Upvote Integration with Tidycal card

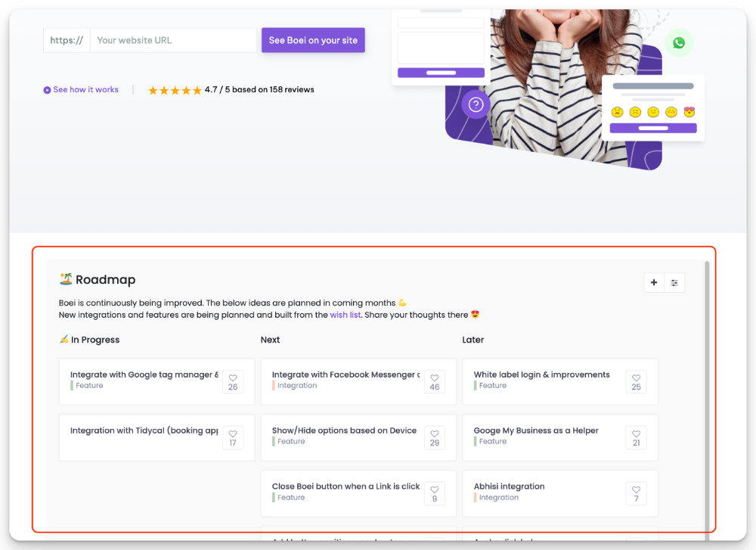point(233,437)
